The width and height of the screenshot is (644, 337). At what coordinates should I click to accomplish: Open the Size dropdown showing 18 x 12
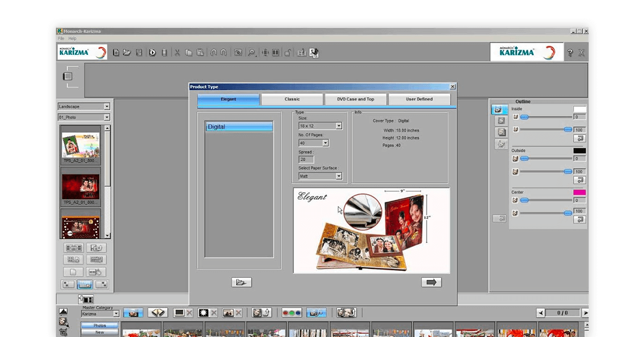(339, 126)
